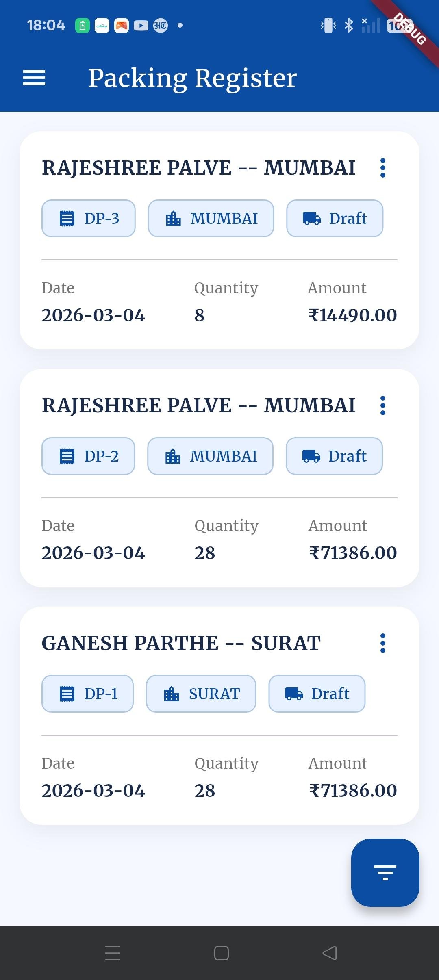This screenshot has height=980, width=439.
Task: Open the Android recent apps button
Action: point(112,953)
